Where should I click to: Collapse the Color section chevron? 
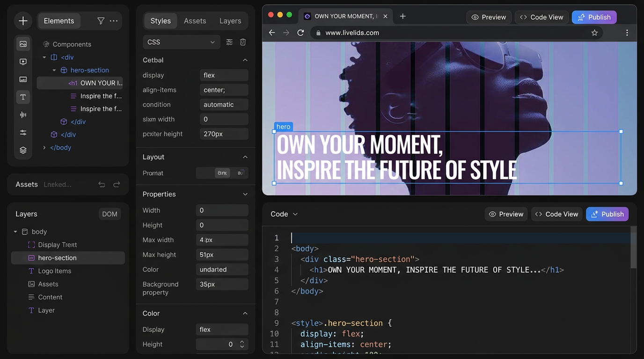[x=245, y=314]
